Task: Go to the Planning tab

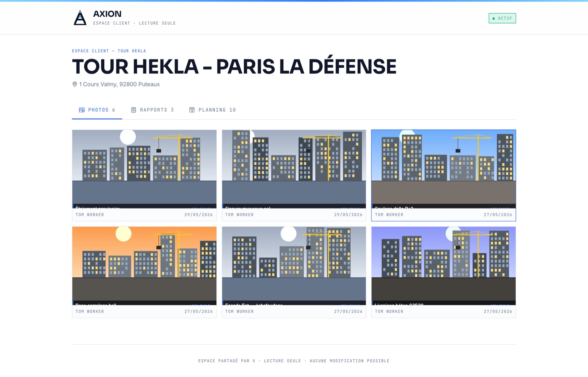Action: point(212,110)
